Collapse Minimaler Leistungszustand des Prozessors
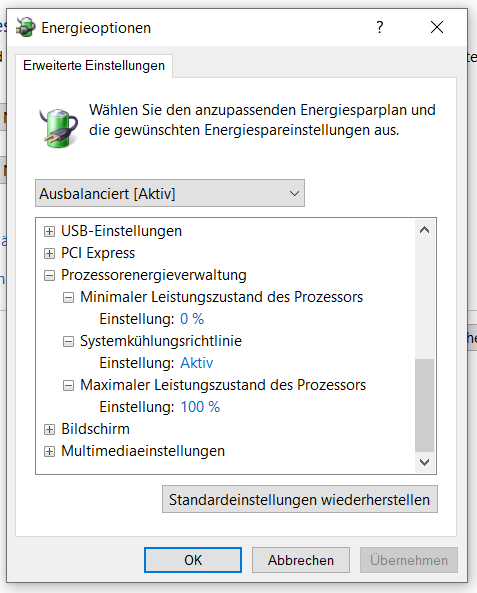Image resolution: width=477 pixels, height=593 pixels. [x=68, y=297]
